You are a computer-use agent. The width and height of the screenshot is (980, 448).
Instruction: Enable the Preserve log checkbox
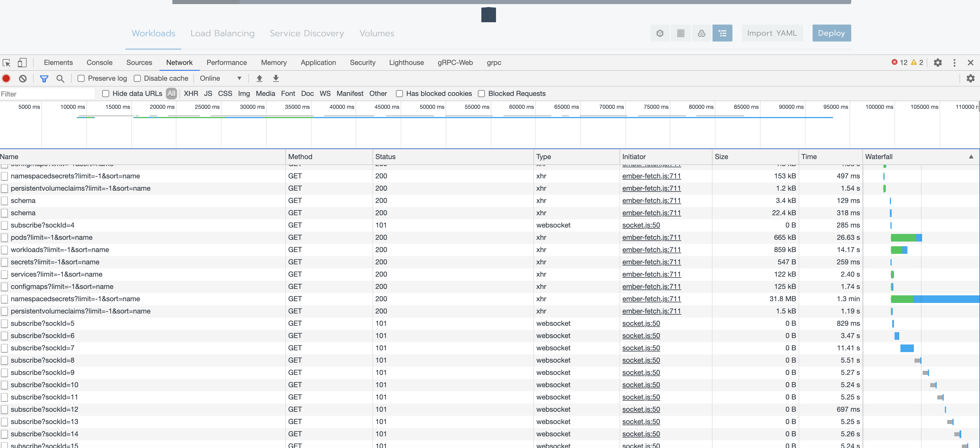[81, 78]
